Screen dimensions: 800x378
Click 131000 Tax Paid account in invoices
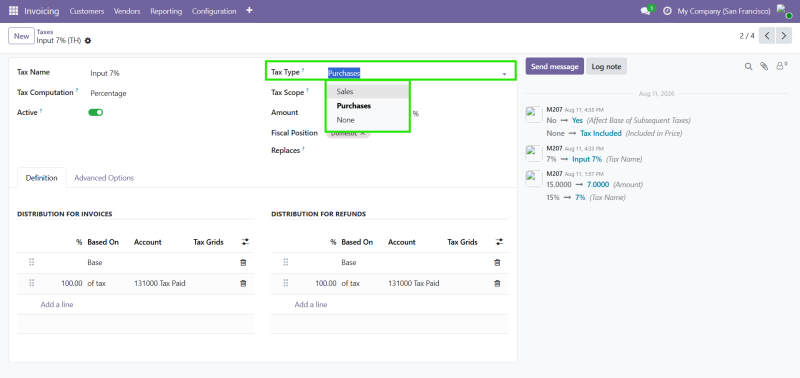[160, 283]
